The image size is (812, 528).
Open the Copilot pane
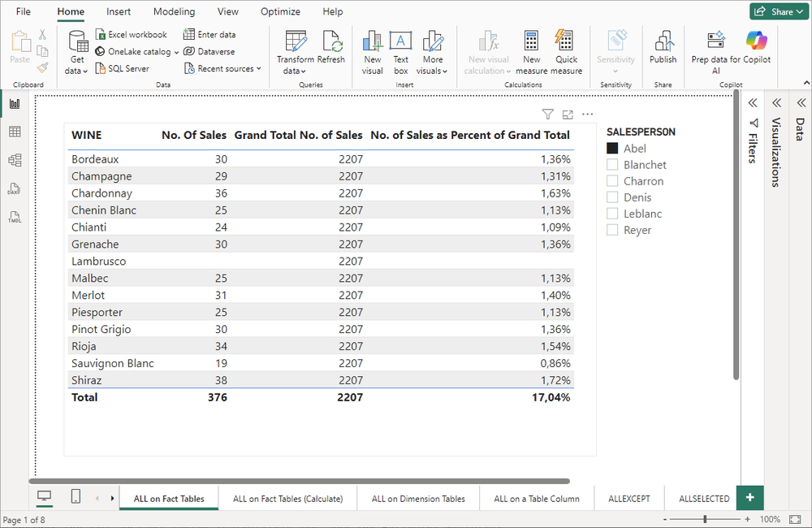point(757,48)
